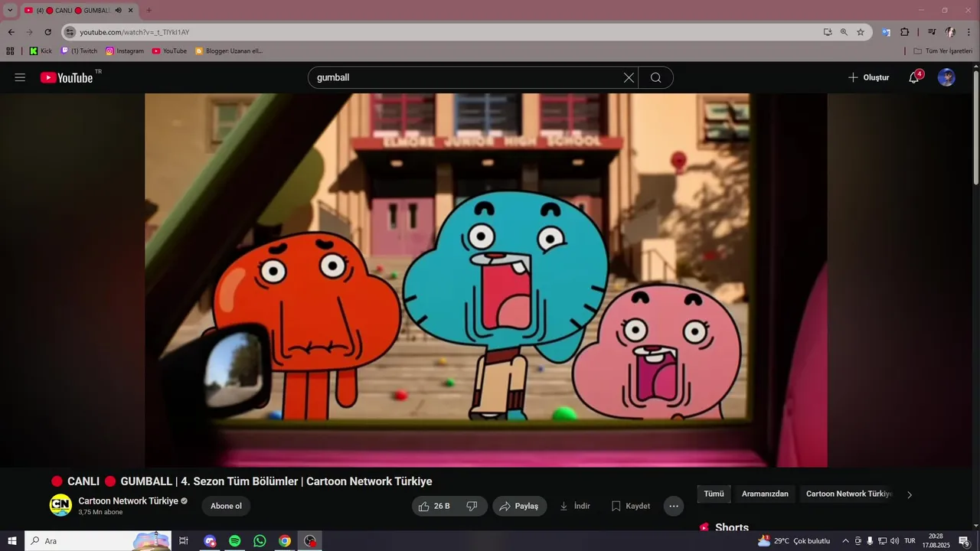Download video with İndir button

(x=574, y=506)
